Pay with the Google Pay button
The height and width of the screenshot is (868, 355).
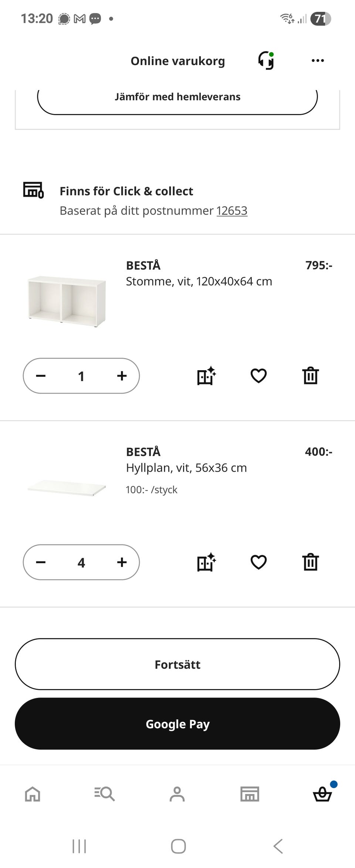click(x=177, y=724)
